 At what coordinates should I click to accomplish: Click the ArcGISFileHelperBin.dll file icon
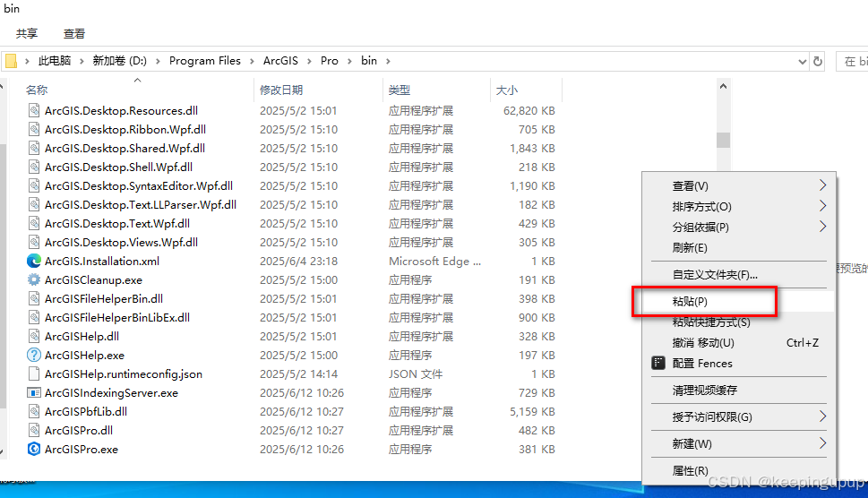tap(34, 299)
